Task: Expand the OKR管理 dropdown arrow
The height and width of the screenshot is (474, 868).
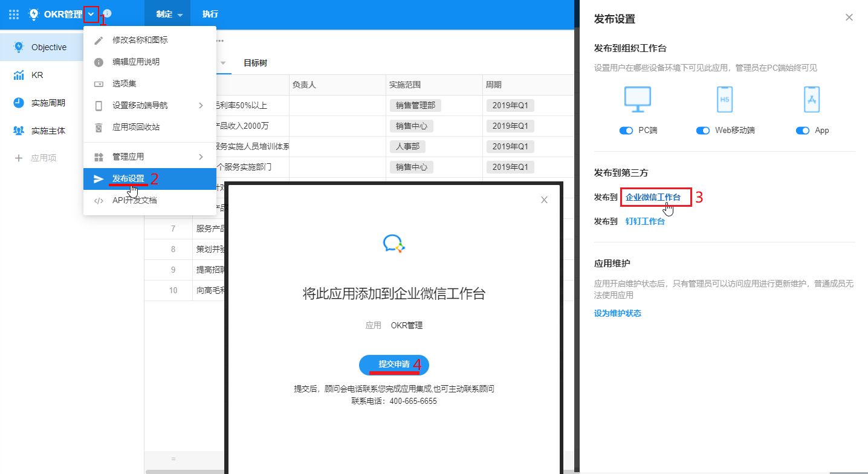Action: coord(91,13)
